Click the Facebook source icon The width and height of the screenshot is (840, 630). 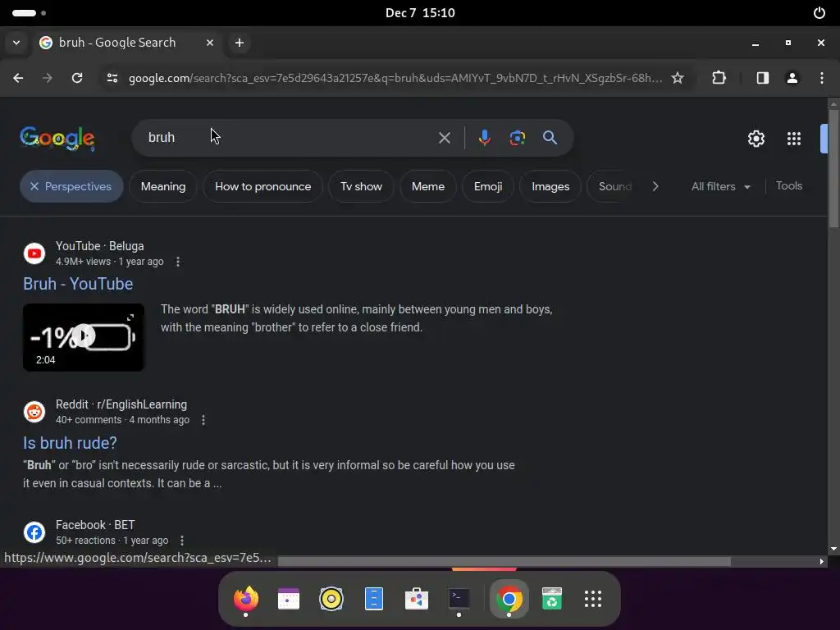click(x=34, y=532)
